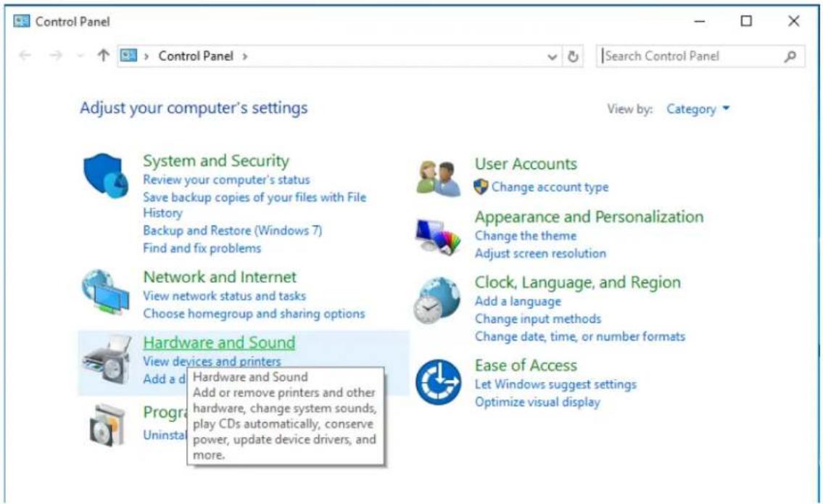Screen dimensions: 823x504
Task: Expand the chevron before Control Panel in the address bar
Action: (x=146, y=56)
